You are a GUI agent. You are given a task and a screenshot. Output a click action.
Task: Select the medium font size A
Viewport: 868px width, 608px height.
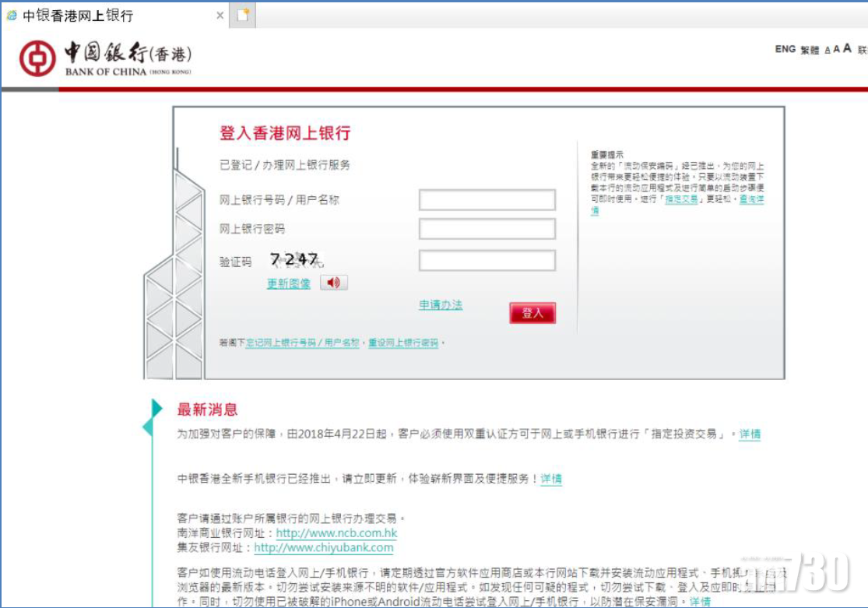(837, 48)
